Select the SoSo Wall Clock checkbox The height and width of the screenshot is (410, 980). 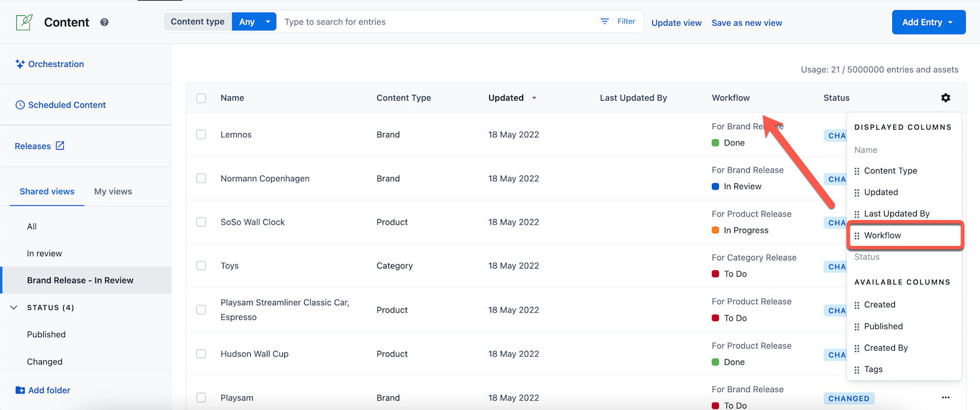coord(201,222)
